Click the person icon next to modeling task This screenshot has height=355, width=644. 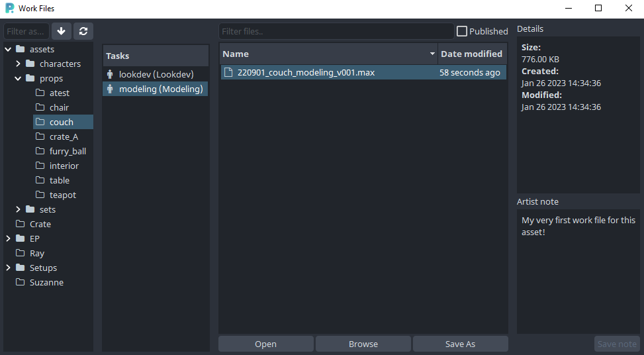coord(110,89)
